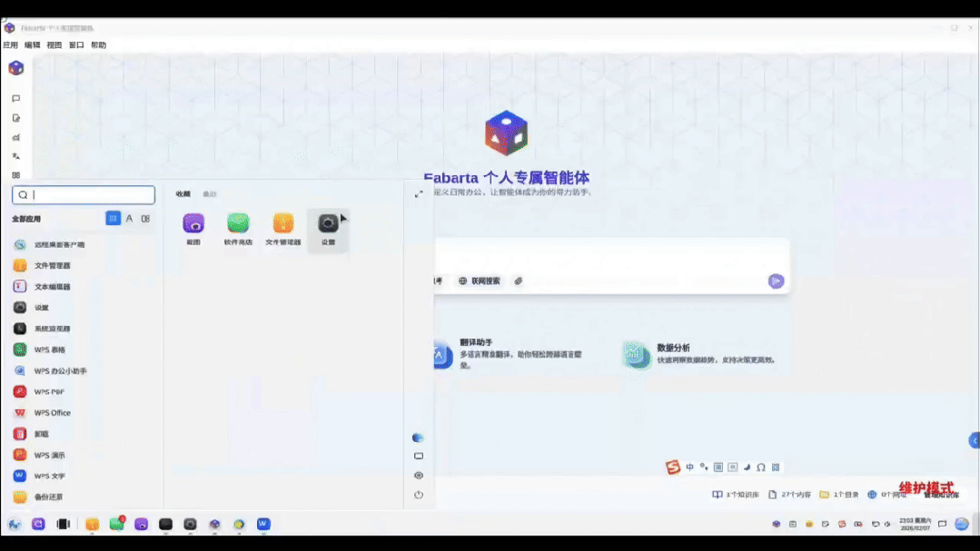The image size is (980, 551).
Task: Switch app list to grid view
Action: [x=114, y=219]
